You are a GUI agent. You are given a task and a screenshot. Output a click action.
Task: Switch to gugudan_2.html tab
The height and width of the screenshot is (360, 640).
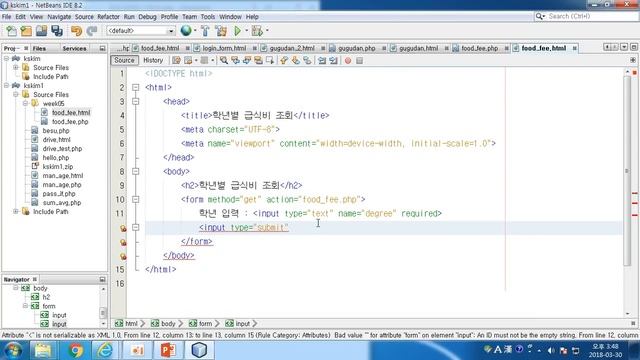[x=292, y=48]
